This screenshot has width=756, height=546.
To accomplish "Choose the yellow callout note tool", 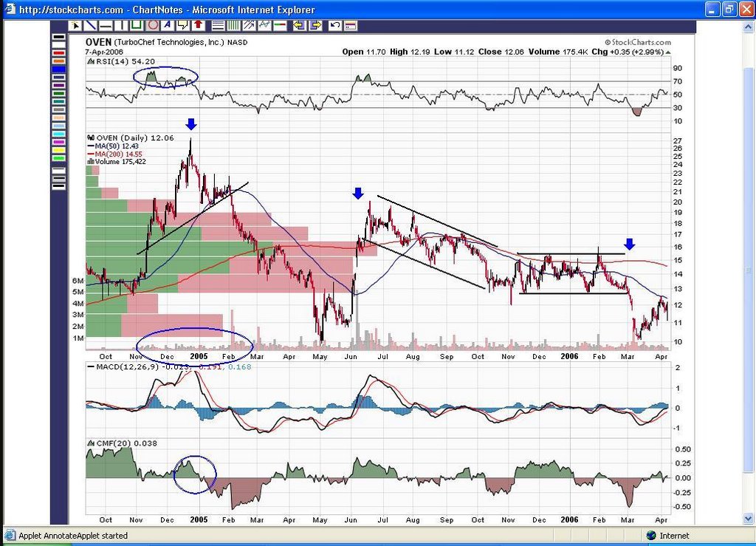I will (183, 25).
